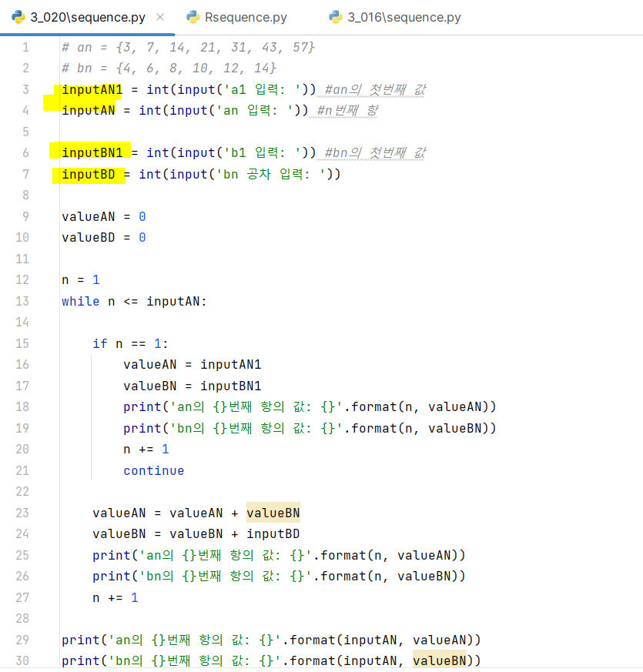Open the Rsequence.py tab
Viewport: 643px width, 672px height.
246,17
